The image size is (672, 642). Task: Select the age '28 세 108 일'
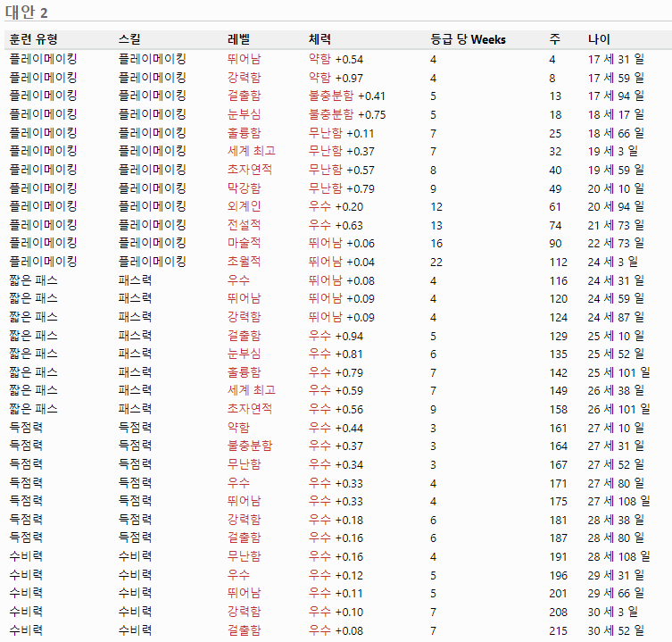click(x=618, y=556)
